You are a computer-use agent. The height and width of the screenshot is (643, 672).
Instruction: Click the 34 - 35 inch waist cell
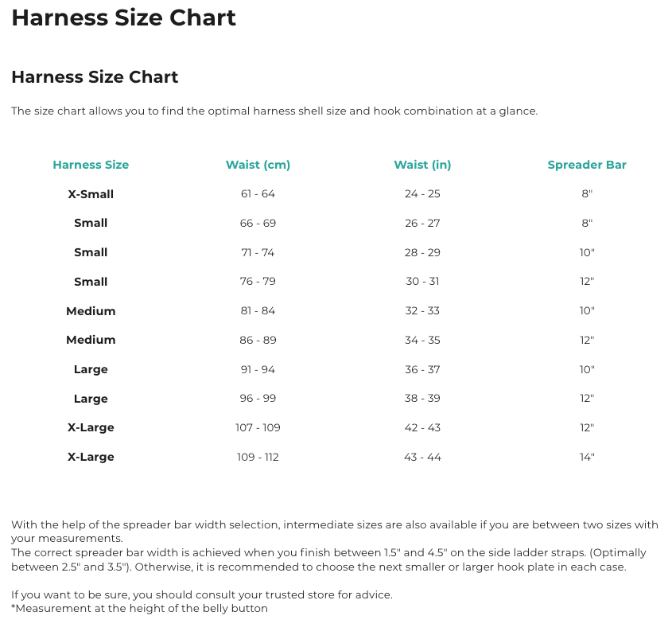tap(422, 340)
